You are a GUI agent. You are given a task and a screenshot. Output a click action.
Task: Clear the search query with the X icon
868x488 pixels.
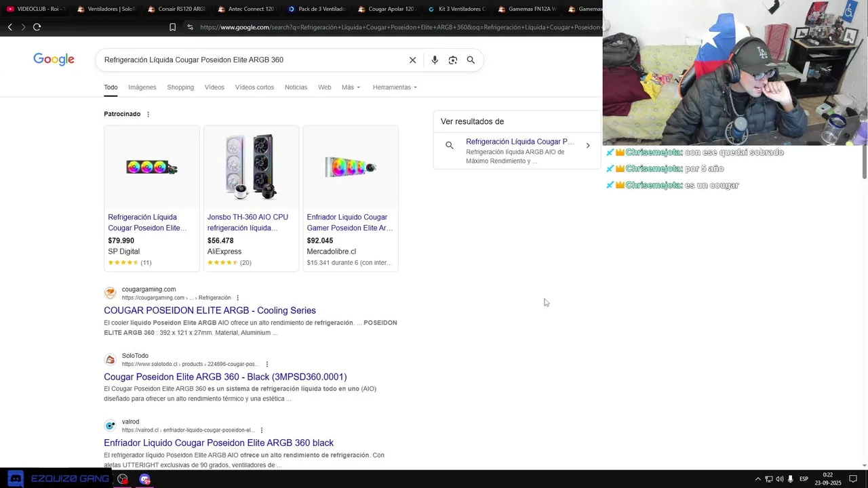[x=412, y=60]
